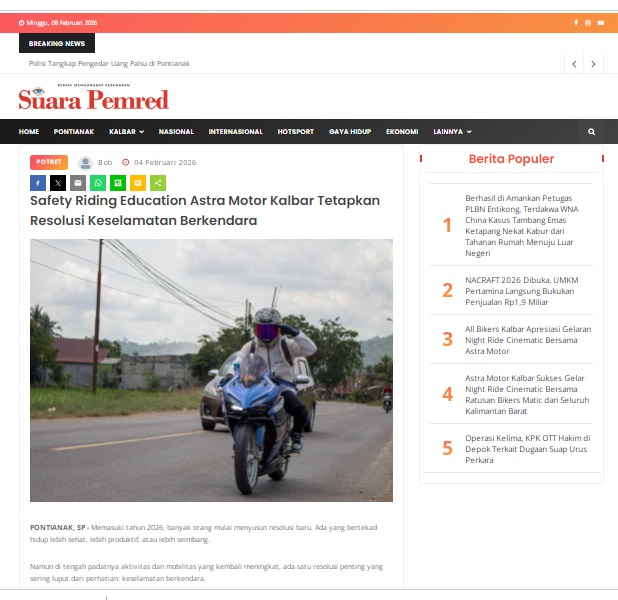This screenshot has height=600, width=618.
Task: Expand the LAINNYA dropdown menu
Action: tap(452, 132)
